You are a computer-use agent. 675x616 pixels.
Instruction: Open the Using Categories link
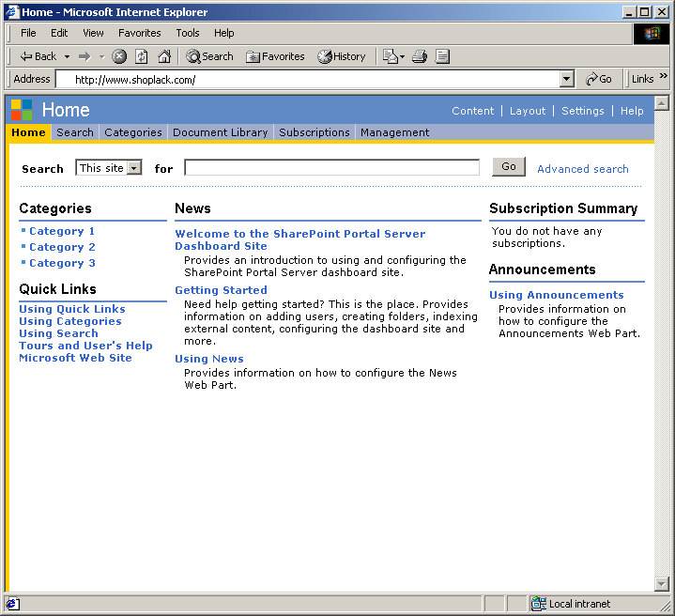[x=70, y=321]
